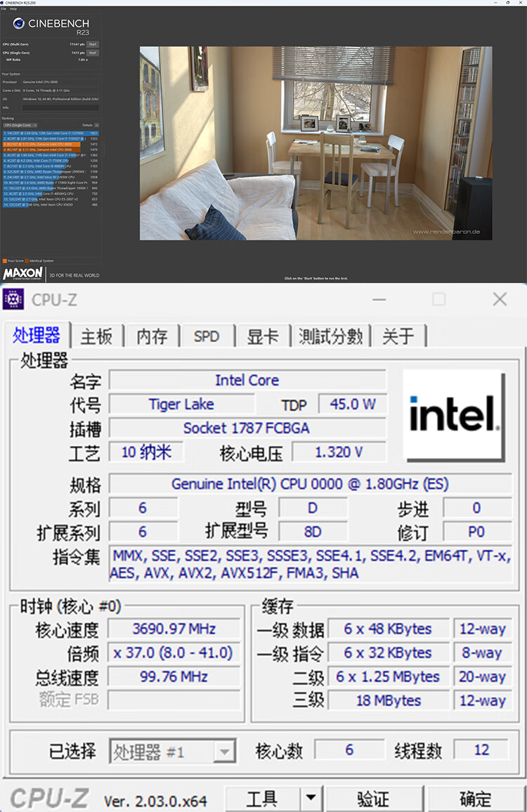The width and height of the screenshot is (527, 812).
Task: Select ranking entry Intel Core i7-7700K CPU
Action: 51,161
